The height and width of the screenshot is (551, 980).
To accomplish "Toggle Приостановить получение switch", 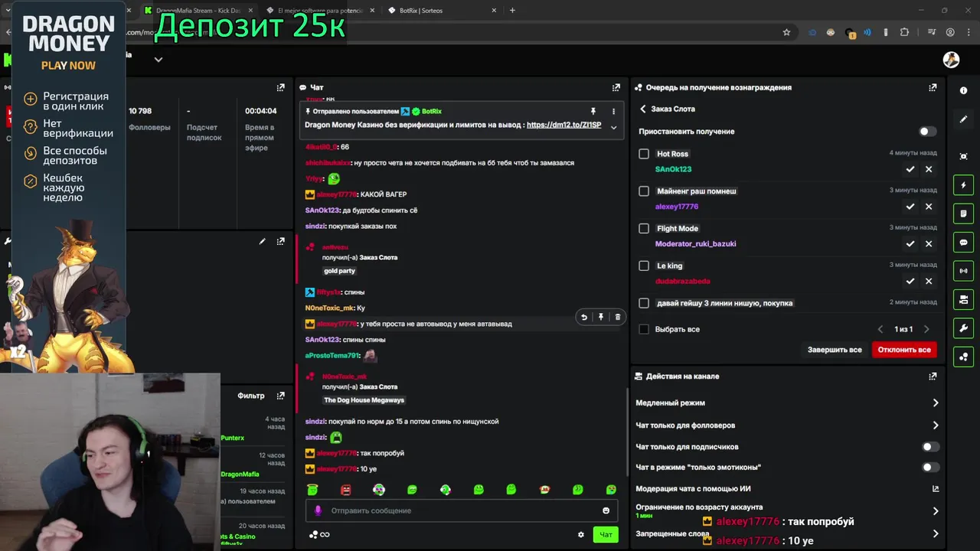I will pyautogui.click(x=927, y=132).
